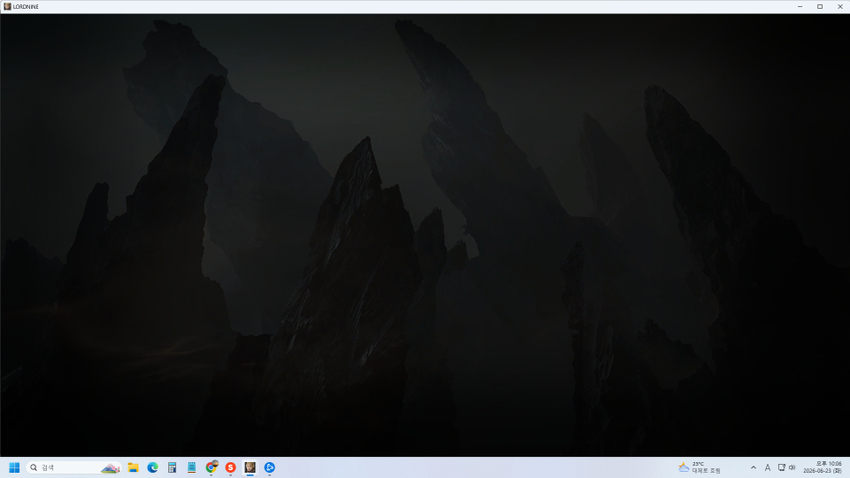Toggle the IME input mode indicator A

click(x=767, y=467)
